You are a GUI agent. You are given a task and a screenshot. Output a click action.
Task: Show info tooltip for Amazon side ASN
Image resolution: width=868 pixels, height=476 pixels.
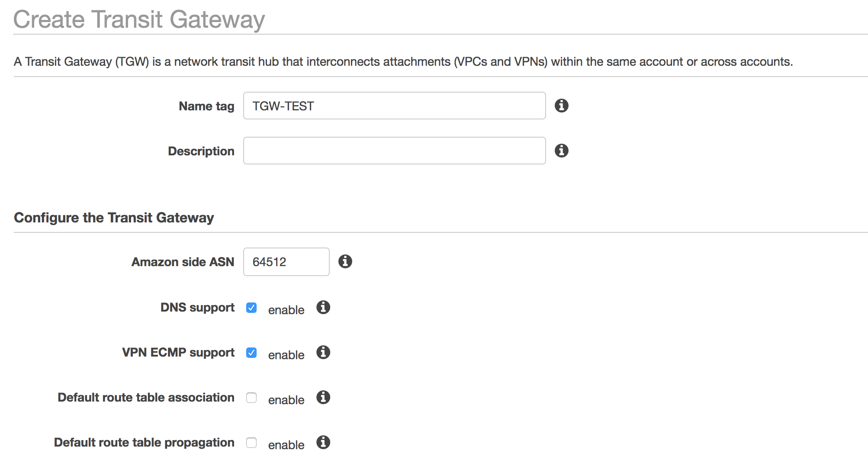pos(345,261)
